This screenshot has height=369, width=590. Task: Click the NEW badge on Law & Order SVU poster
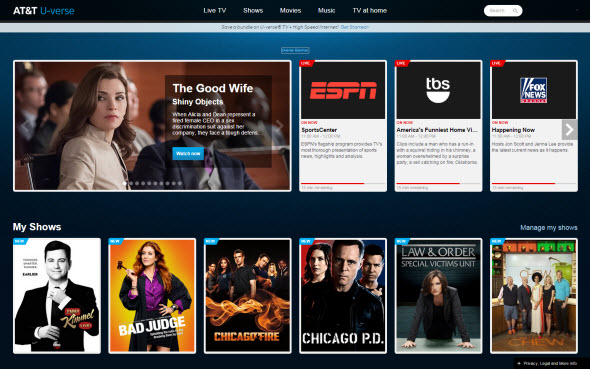(402, 241)
